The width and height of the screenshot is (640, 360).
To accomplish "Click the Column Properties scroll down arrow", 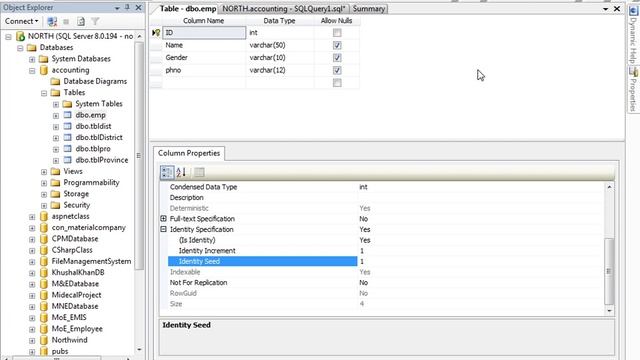I will pyautogui.click(x=609, y=311).
